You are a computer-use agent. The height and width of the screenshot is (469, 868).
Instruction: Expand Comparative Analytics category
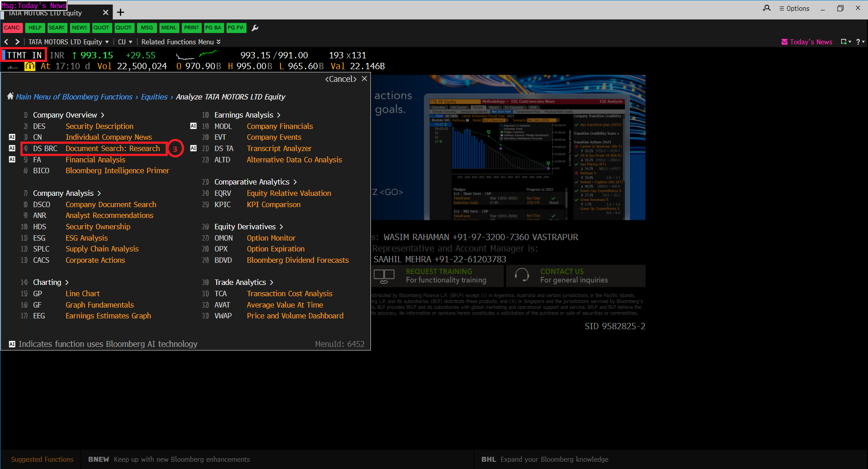pos(256,182)
